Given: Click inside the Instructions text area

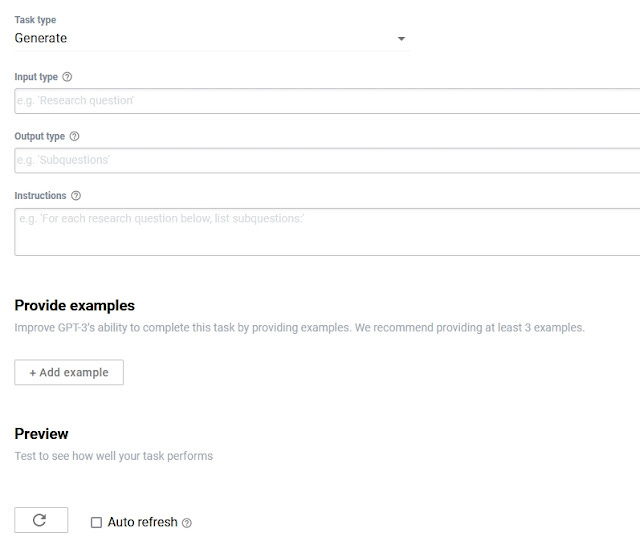Looking at the screenshot, I should 327,232.
